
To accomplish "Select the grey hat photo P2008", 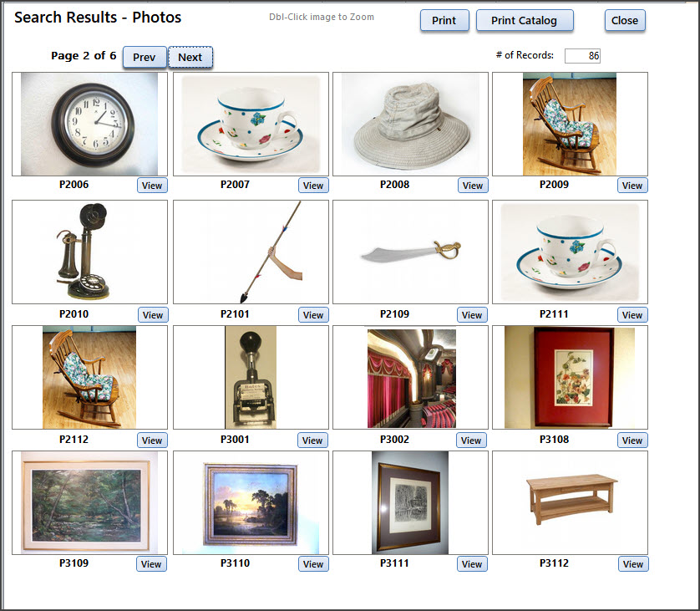I will [410, 125].
